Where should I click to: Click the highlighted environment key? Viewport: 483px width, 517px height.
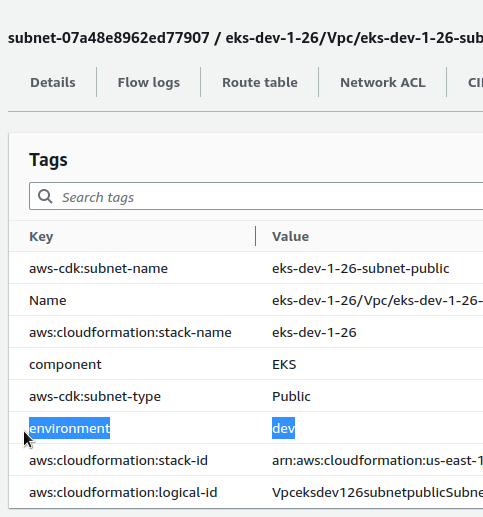click(x=69, y=428)
